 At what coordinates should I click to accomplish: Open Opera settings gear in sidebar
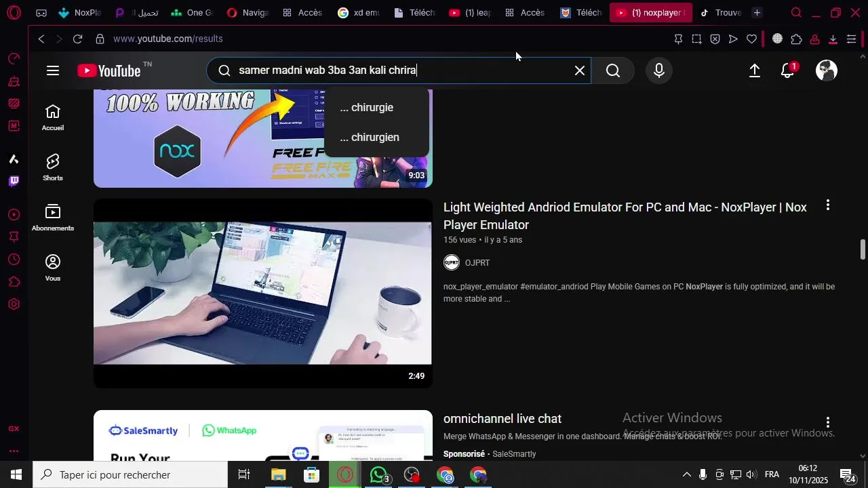(x=14, y=304)
